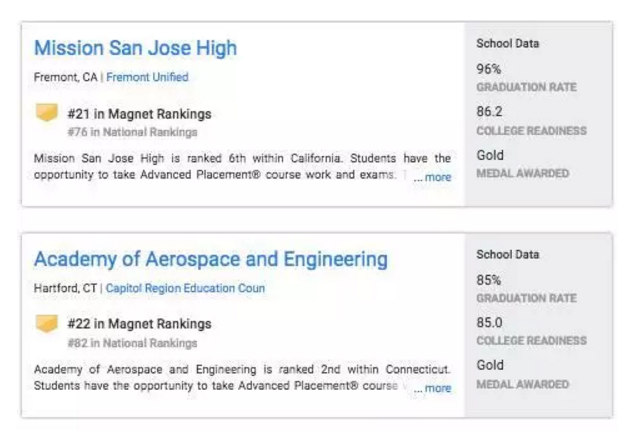Click the gold badge icon beside #22 Magnet Rankings
Screen dimensions: 630x432
[47, 323]
